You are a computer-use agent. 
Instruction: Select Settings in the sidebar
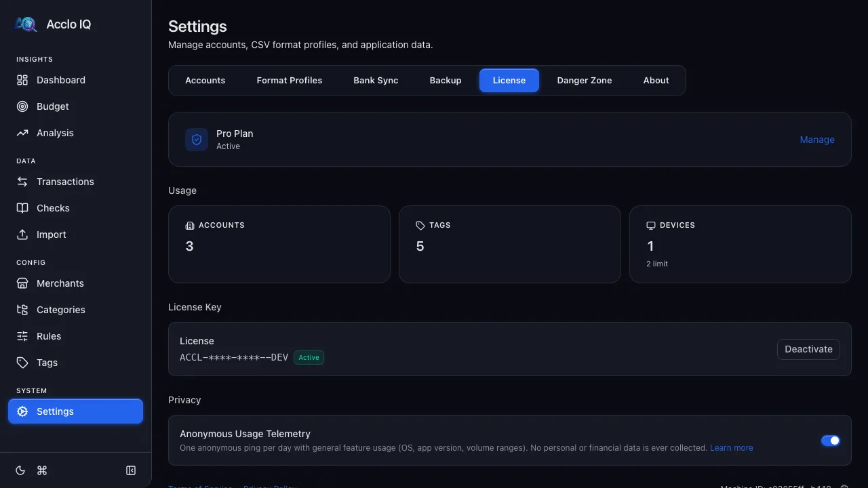(x=75, y=411)
